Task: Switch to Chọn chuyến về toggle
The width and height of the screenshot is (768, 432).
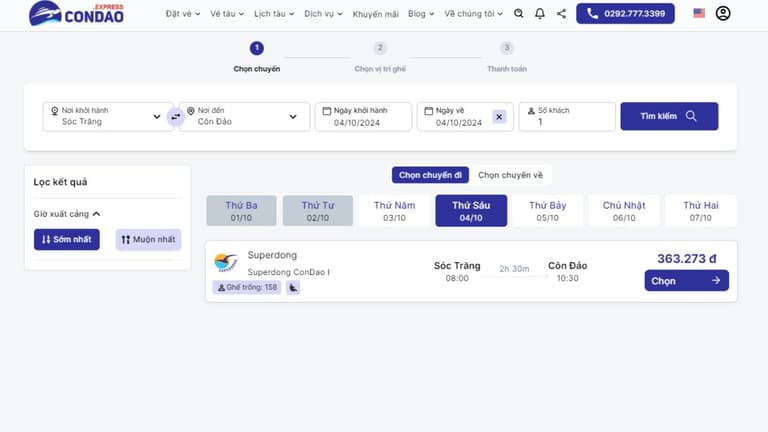Action: (510, 175)
